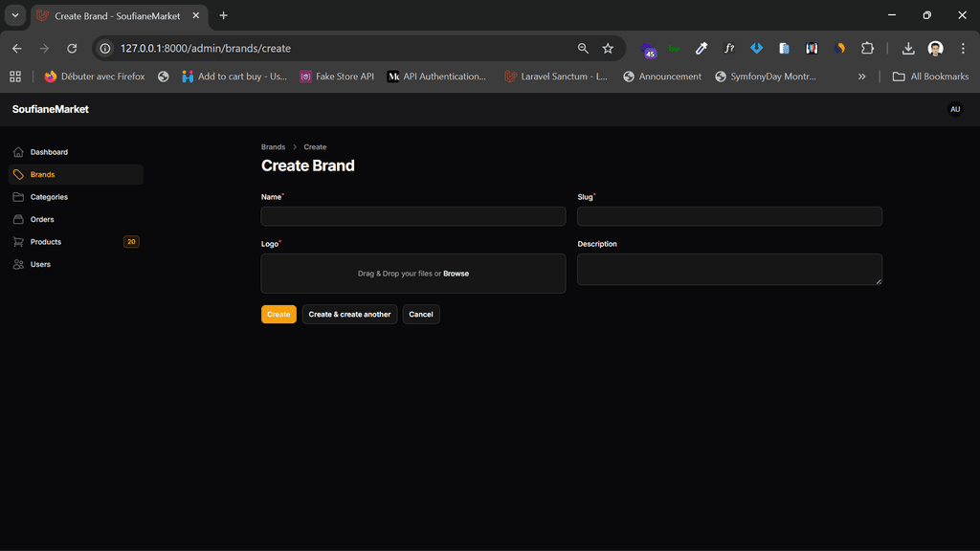The image size is (980, 551).
Task: Click Browse to upload a logo
Action: point(456,274)
